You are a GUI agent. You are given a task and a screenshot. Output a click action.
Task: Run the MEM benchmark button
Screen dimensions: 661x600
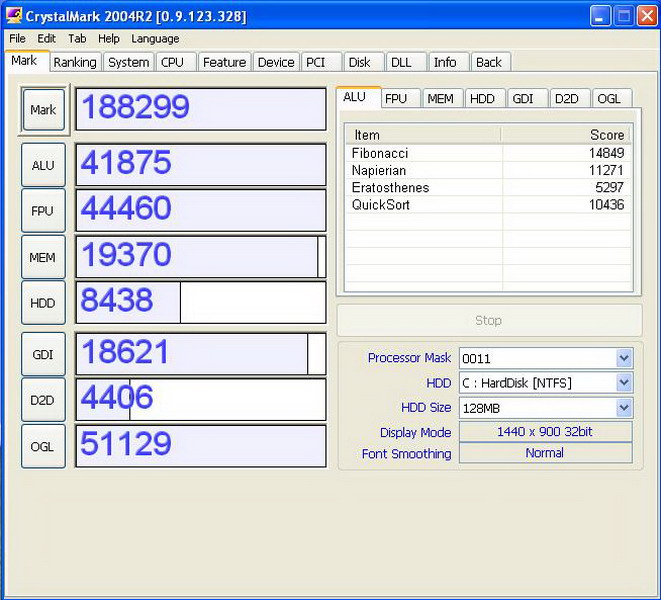43,257
